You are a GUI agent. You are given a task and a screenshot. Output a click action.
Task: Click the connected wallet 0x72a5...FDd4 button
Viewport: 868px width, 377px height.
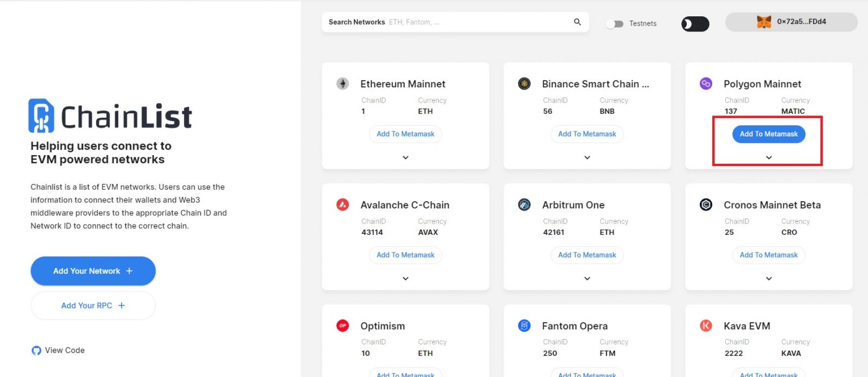(x=791, y=22)
